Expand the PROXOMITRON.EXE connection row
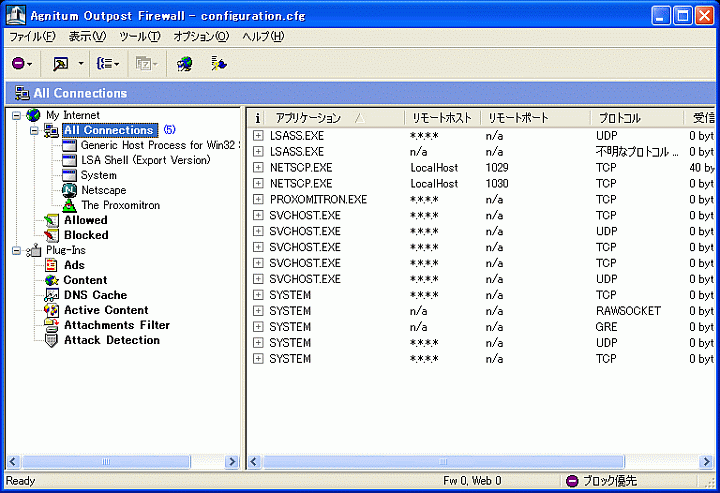 coord(258,199)
